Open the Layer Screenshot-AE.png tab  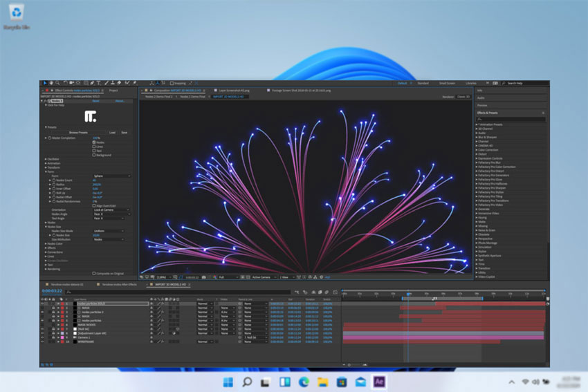pyautogui.click(x=234, y=91)
